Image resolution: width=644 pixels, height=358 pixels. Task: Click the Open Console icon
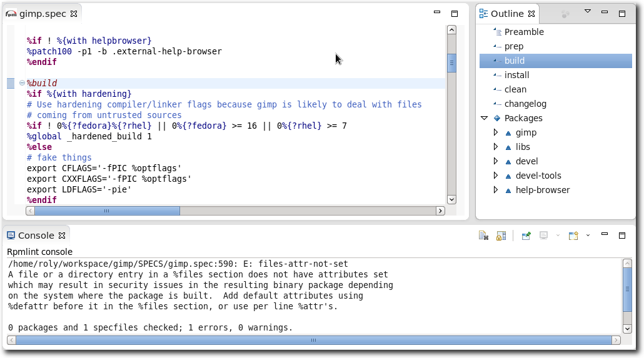pyautogui.click(x=573, y=236)
